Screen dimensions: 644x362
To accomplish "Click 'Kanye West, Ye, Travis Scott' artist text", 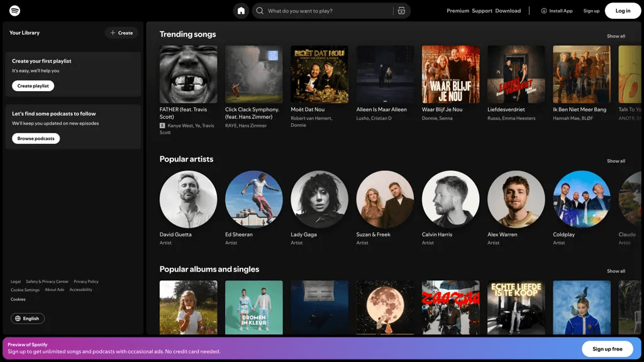I will (x=187, y=129).
